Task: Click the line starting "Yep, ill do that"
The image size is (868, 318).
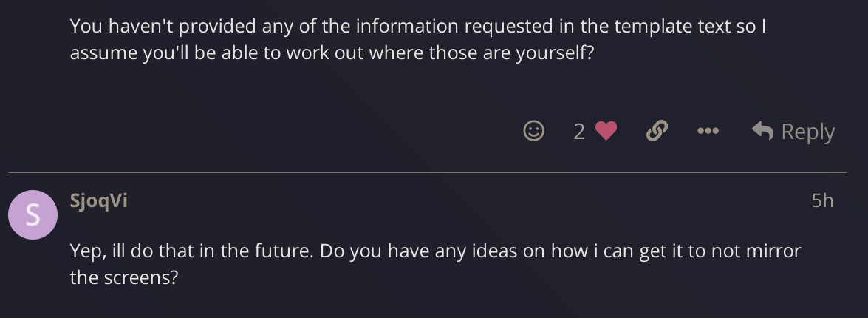Action: pyautogui.click(x=435, y=251)
